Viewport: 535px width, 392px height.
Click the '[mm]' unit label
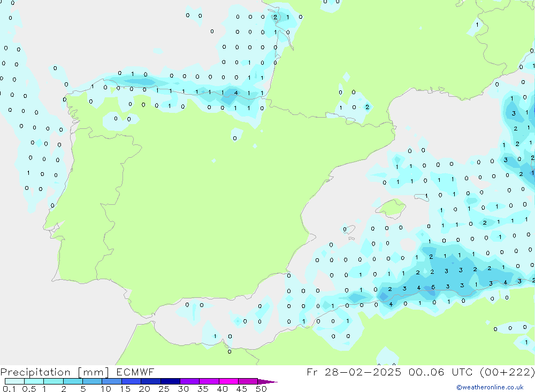(94, 372)
